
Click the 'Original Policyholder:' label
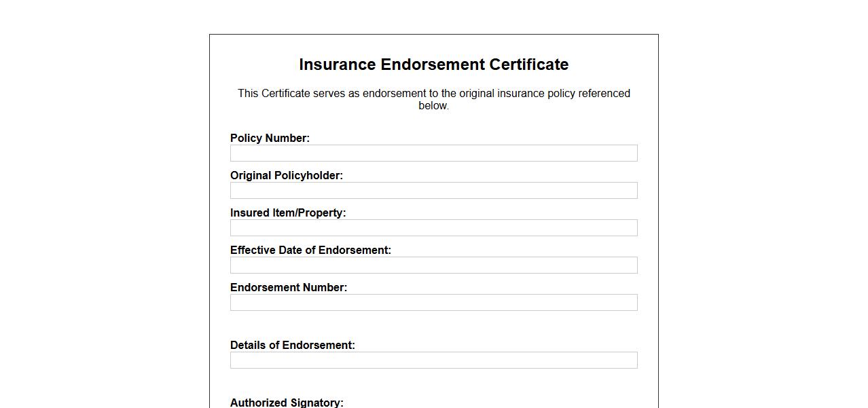(286, 175)
